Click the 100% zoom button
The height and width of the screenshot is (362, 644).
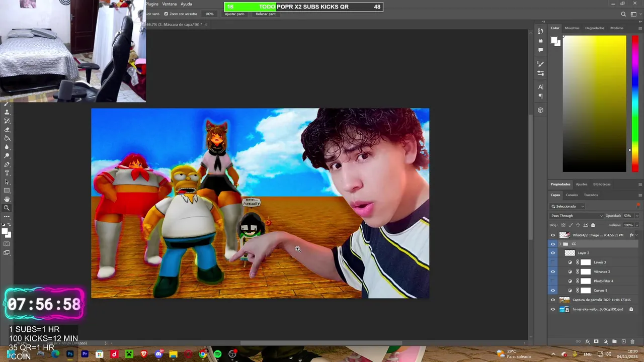pyautogui.click(x=209, y=14)
